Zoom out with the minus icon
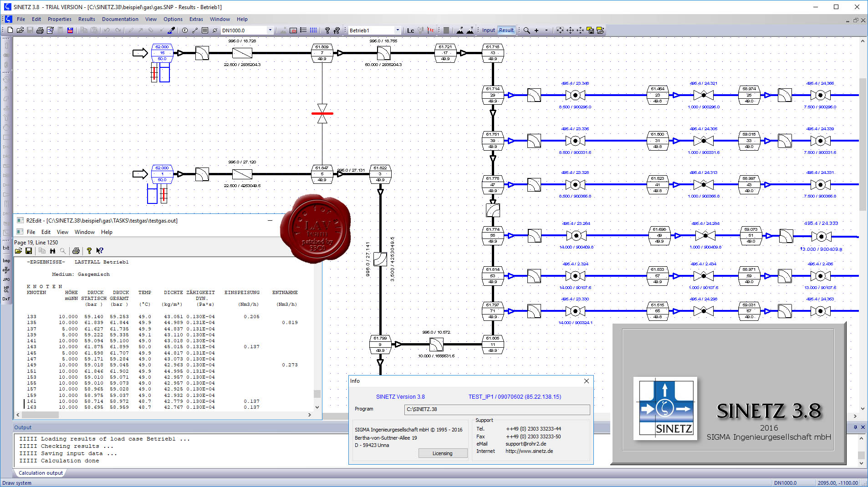The height and width of the screenshot is (487, 868). (x=547, y=30)
